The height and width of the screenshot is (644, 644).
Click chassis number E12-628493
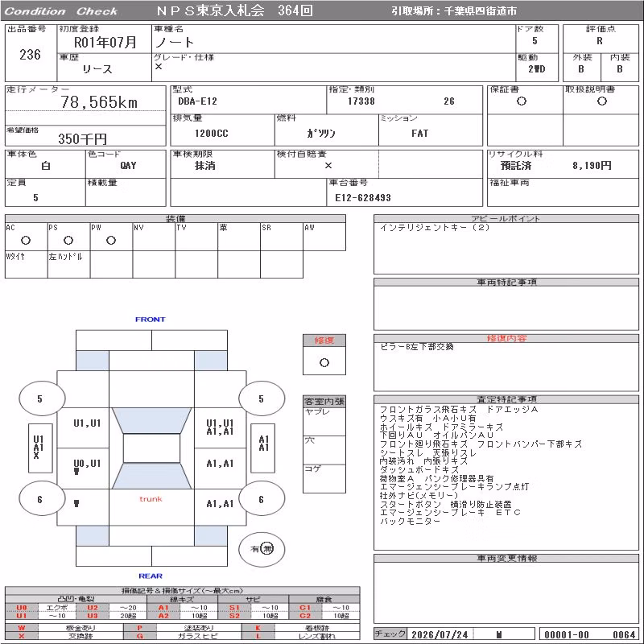click(363, 198)
